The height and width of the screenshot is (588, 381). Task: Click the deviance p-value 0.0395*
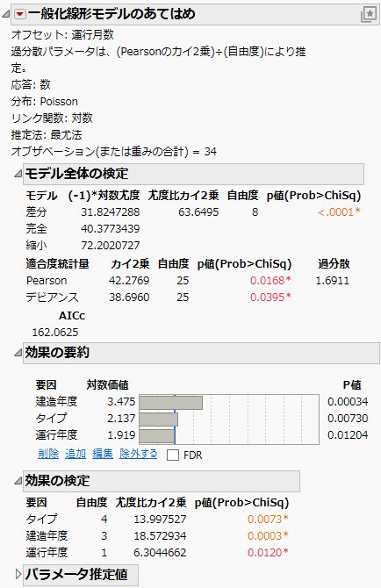(270, 298)
